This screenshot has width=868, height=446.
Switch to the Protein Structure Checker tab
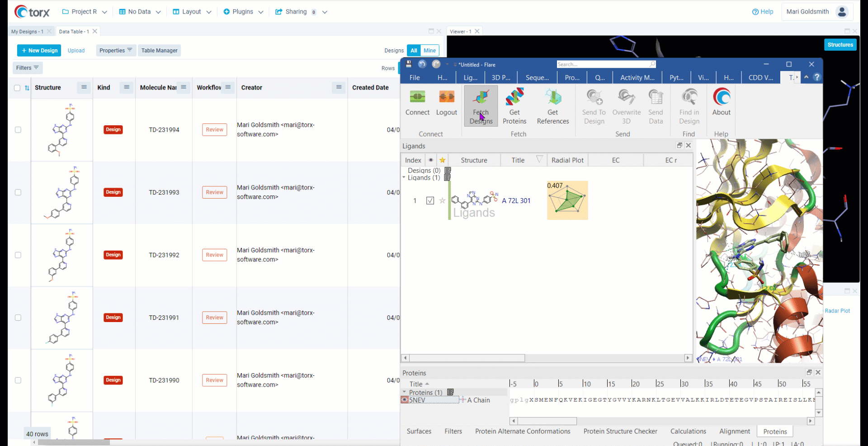coord(620,432)
